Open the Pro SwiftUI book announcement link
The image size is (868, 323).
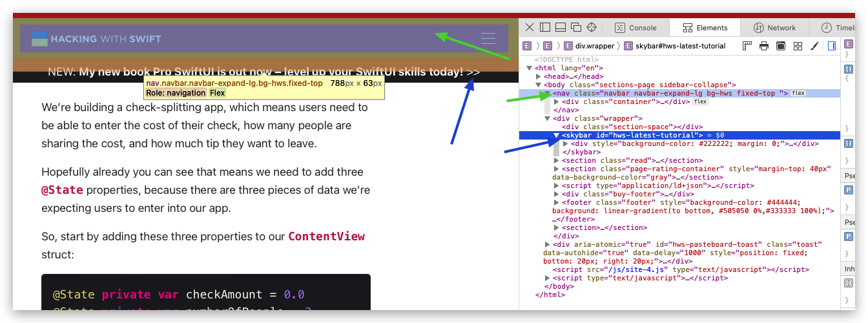point(263,72)
